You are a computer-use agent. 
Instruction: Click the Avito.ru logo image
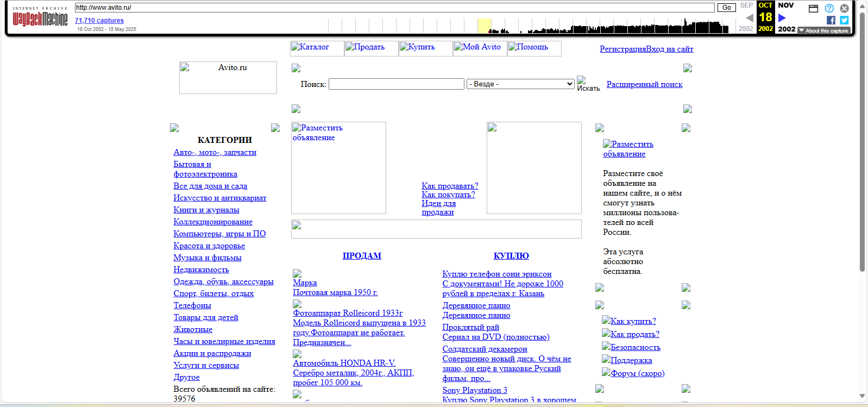pyautogui.click(x=228, y=77)
